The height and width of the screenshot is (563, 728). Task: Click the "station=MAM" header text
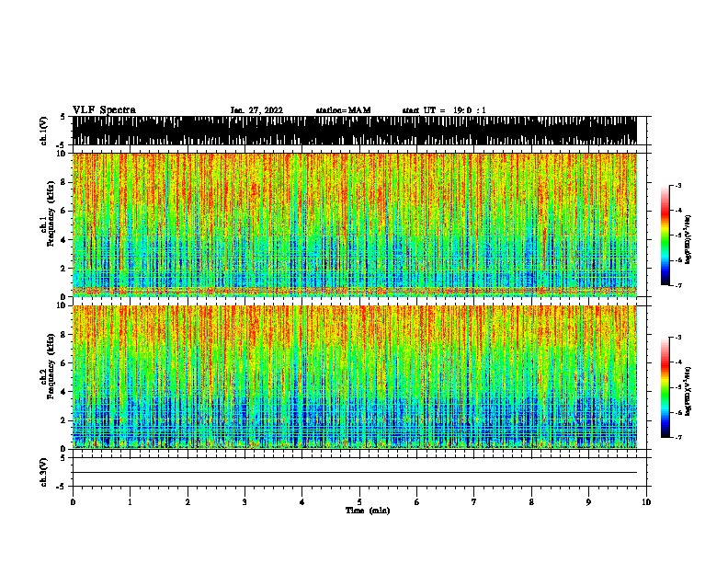pyautogui.click(x=343, y=110)
